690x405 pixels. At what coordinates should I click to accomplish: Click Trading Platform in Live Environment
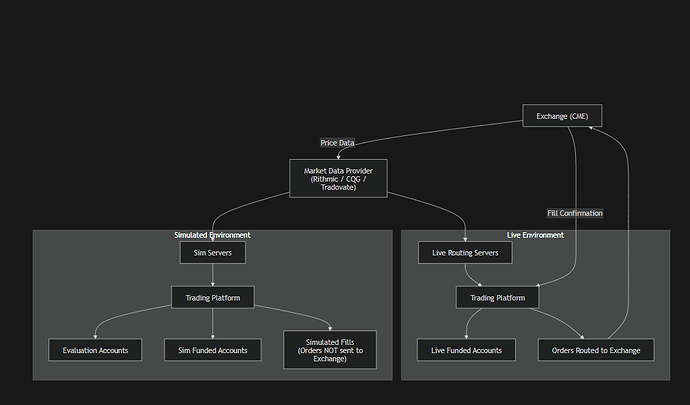coord(498,297)
